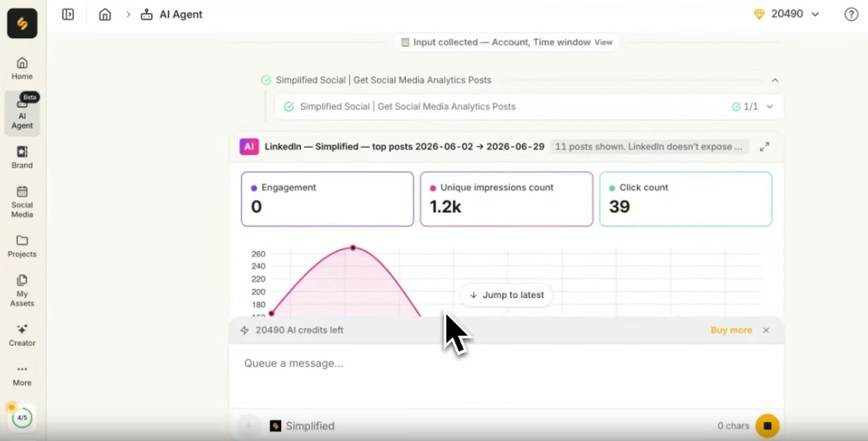Image resolution: width=868 pixels, height=441 pixels.
Task: Click the LinkedIn Simplified top posts title
Action: [x=404, y=147]
